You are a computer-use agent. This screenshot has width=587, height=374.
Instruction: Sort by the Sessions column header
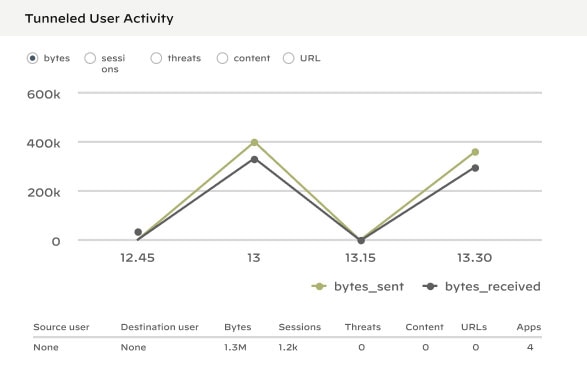[x=299, y=327]
